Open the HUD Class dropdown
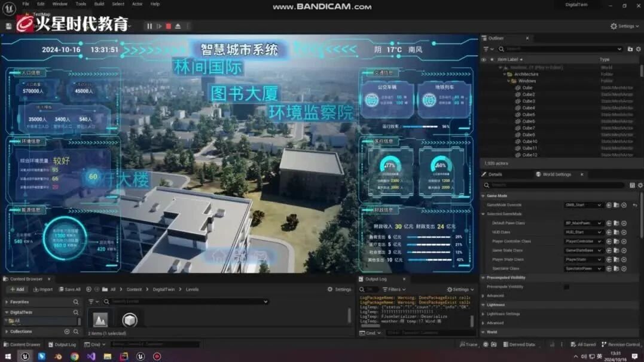 (583, 232)
